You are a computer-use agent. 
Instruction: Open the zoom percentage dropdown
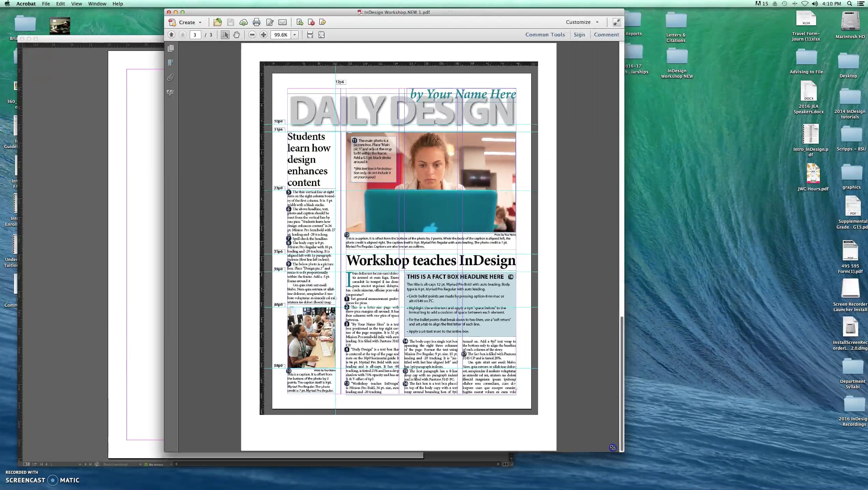pyautogui.click(x=295, y=34)
